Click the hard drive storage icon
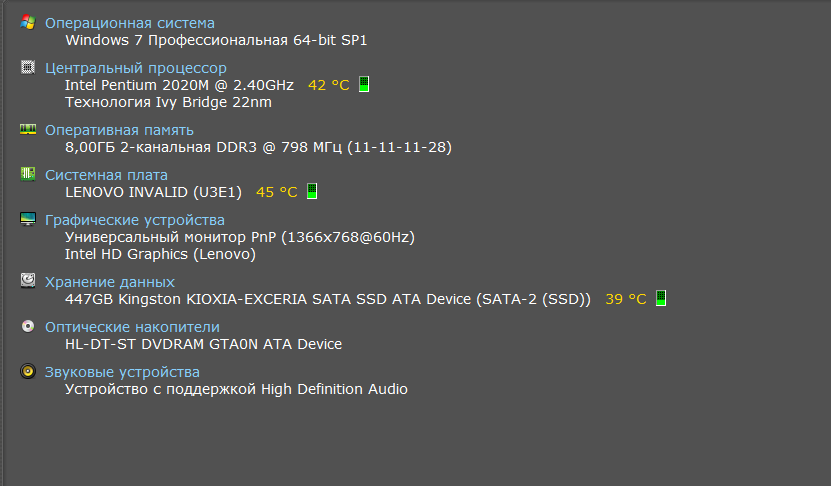This screenshot has width=831, height=486. tap(28, 280)
